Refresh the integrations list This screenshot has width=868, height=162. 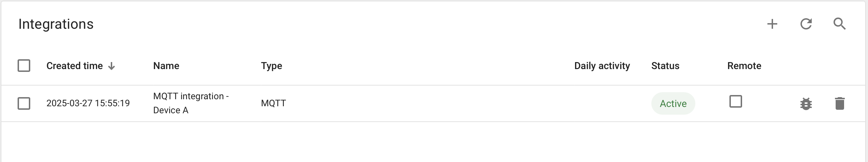[x=806, y=24]
